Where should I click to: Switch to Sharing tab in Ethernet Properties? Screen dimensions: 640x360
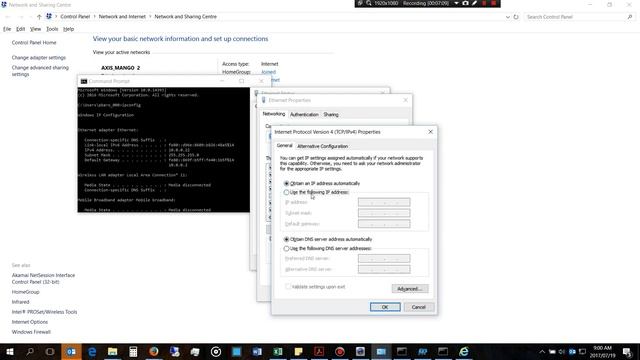[x=331, y=115]
